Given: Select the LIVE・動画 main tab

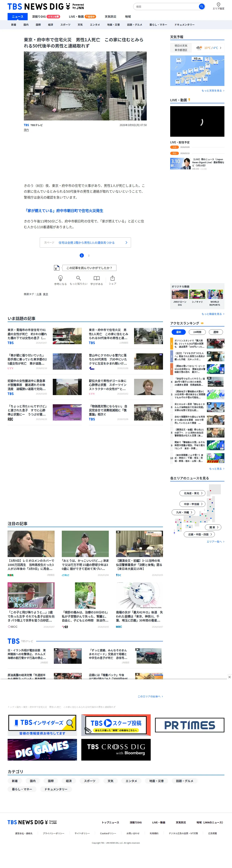Looking at the screenshot, I should (x=82, y=16).
